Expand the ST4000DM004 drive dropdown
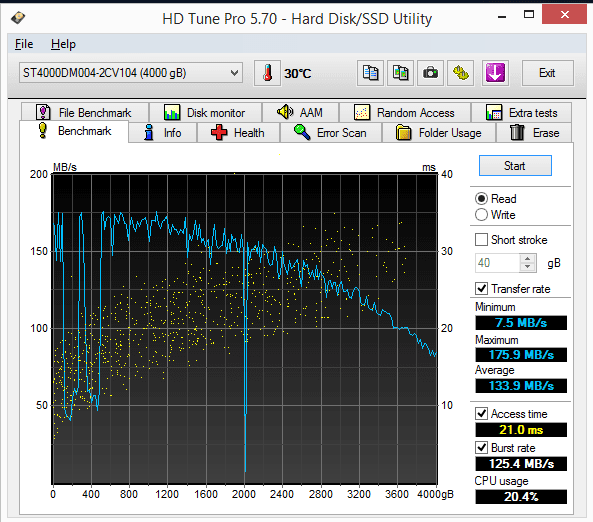593x522 pixels. (x=131, y=73)
